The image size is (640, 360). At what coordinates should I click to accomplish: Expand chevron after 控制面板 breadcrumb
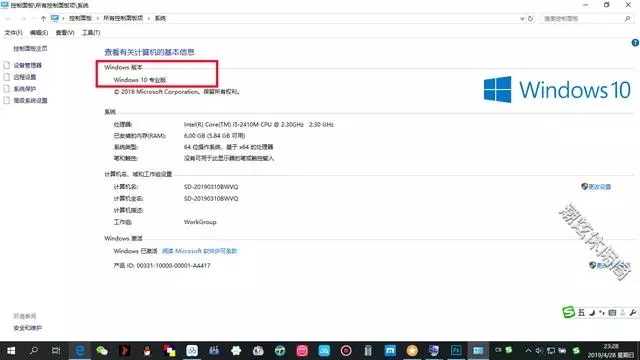[97, 18]
